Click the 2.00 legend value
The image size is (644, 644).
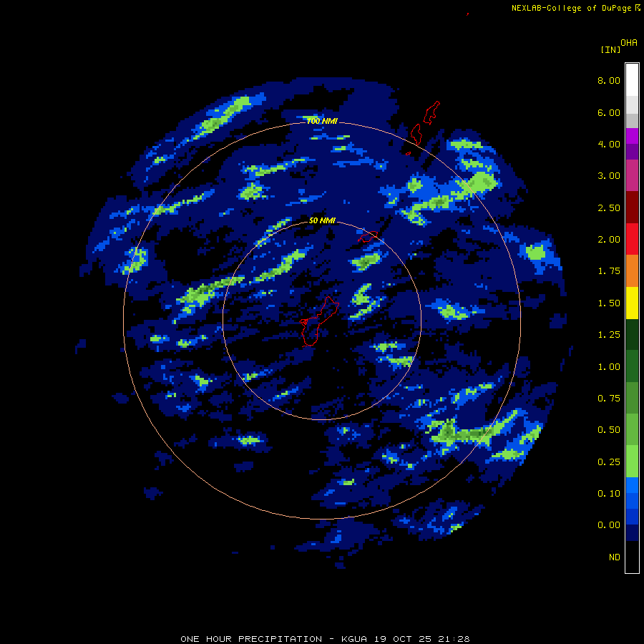[x=609, y=240]
